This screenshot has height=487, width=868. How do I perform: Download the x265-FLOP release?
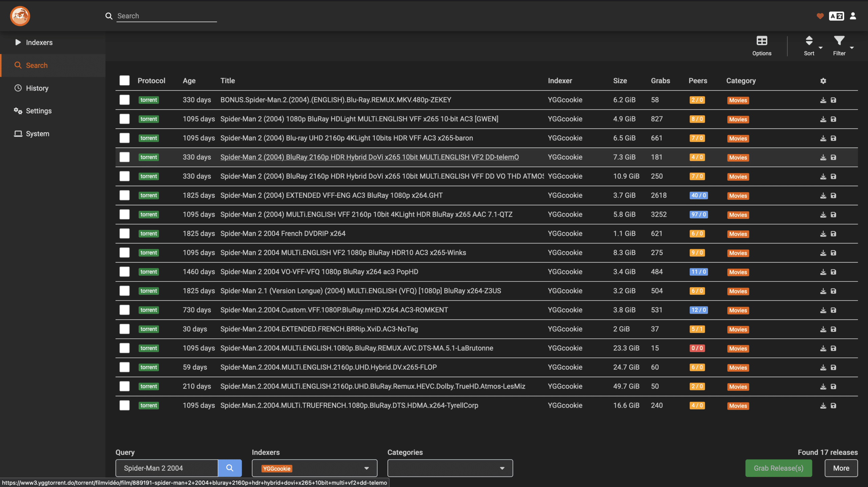click(x=823, y=368)
